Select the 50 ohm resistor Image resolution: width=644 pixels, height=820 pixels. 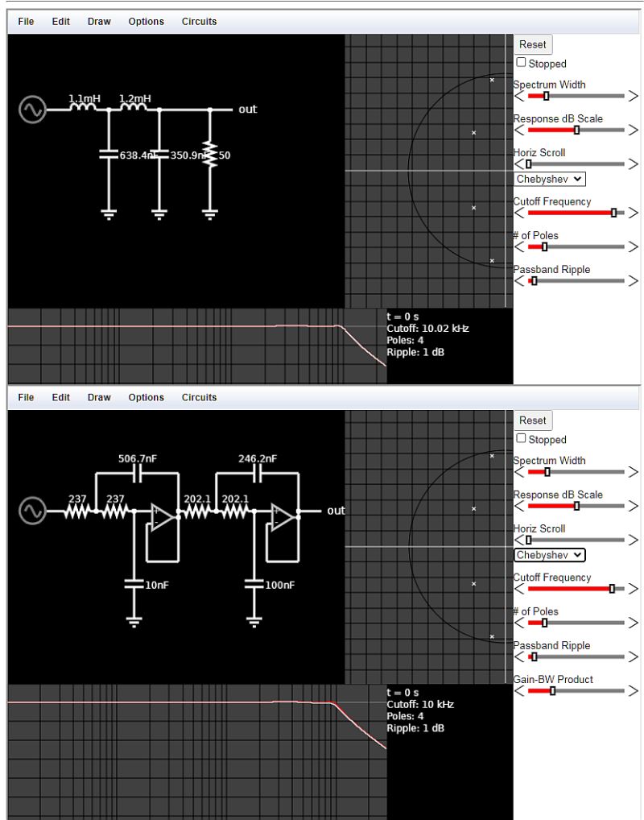(210, 154)
